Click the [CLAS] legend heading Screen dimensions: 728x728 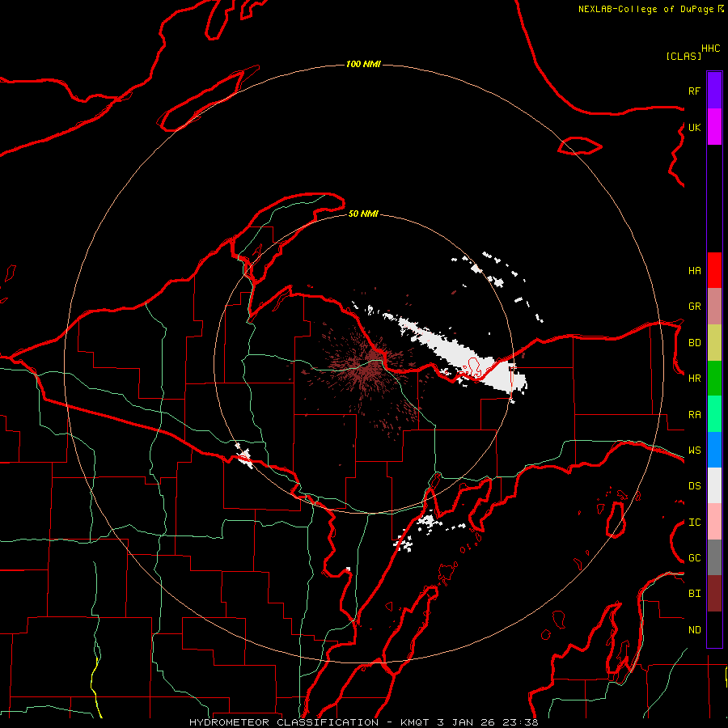coord(684,56)
